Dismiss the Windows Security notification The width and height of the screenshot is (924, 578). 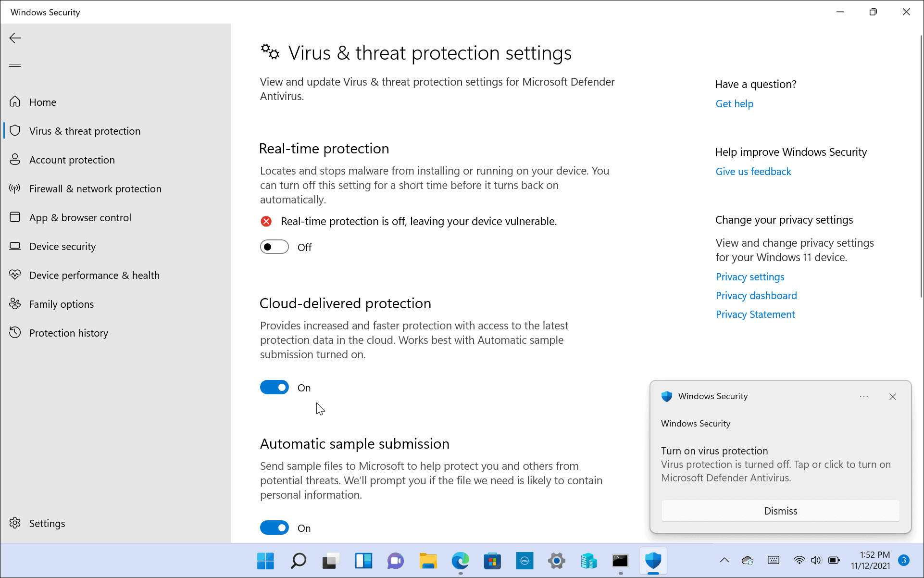(780, 511)
